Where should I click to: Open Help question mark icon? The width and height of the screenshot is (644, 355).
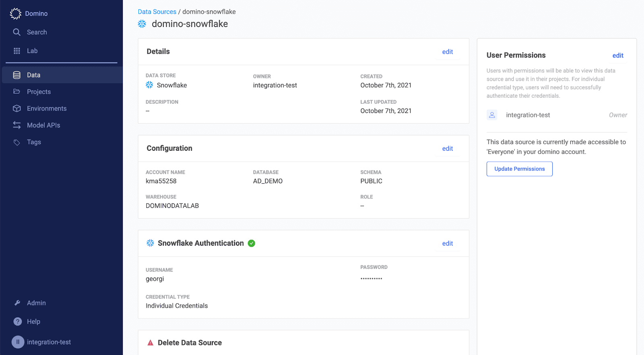(18, 322)
